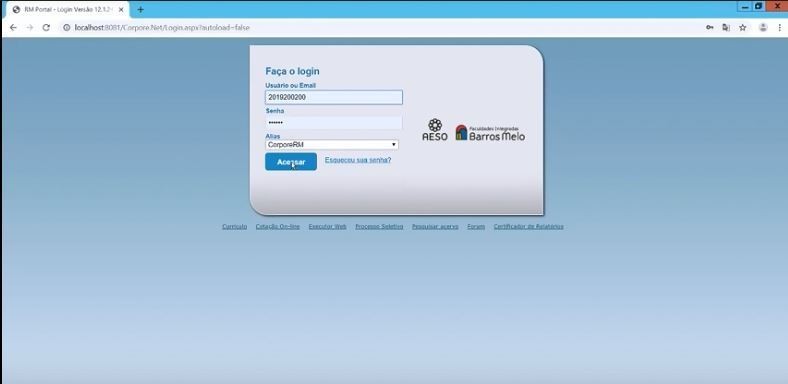
Task: Open the saved passwords key icon
Action: pos(710,28)
